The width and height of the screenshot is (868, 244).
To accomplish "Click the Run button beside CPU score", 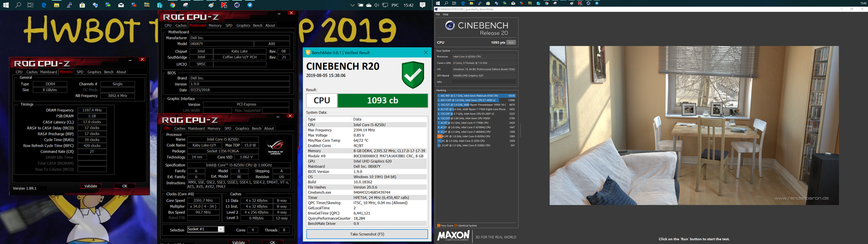I will [511, 42].
